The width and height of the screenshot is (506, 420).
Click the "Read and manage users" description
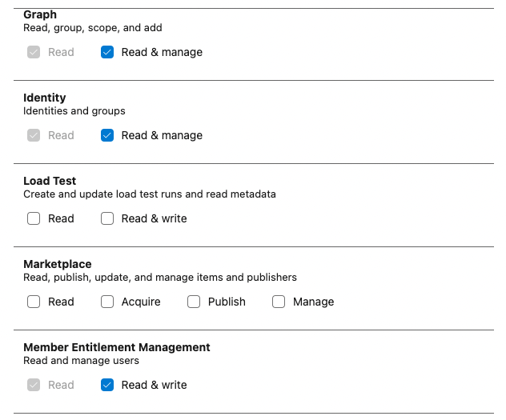coord(82,361)
